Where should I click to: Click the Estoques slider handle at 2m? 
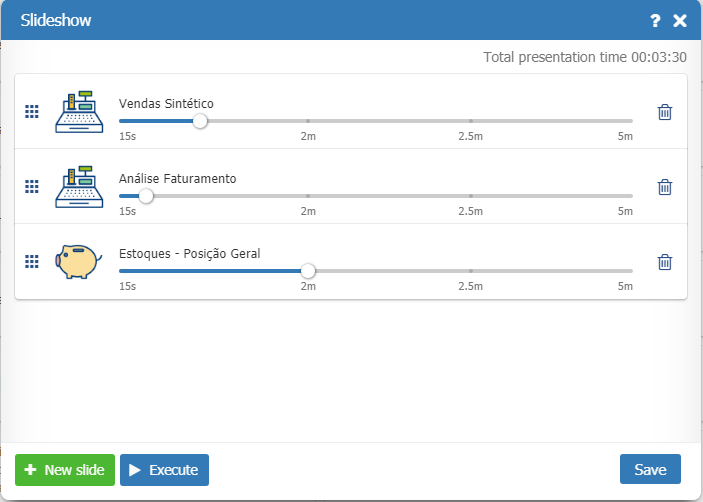308,270
